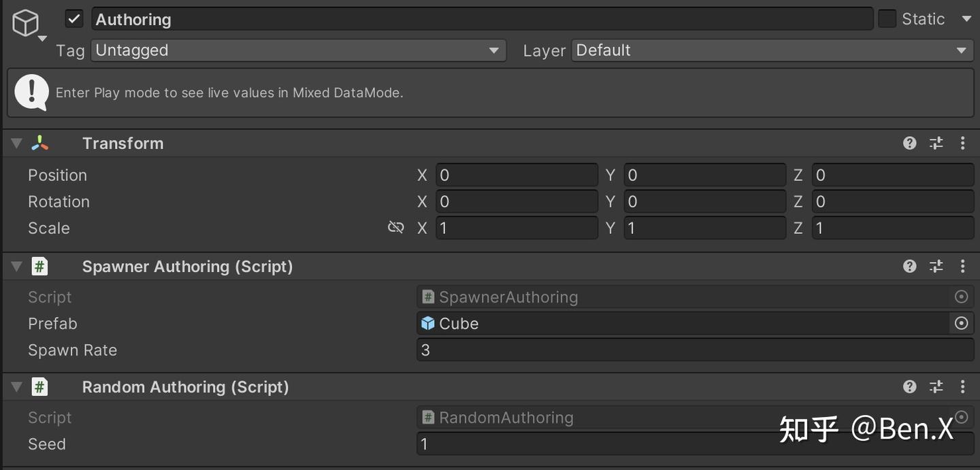980x470 pixels.
Task: Open the Layer dropdown showing Default
Action: (x=772, y=50)
